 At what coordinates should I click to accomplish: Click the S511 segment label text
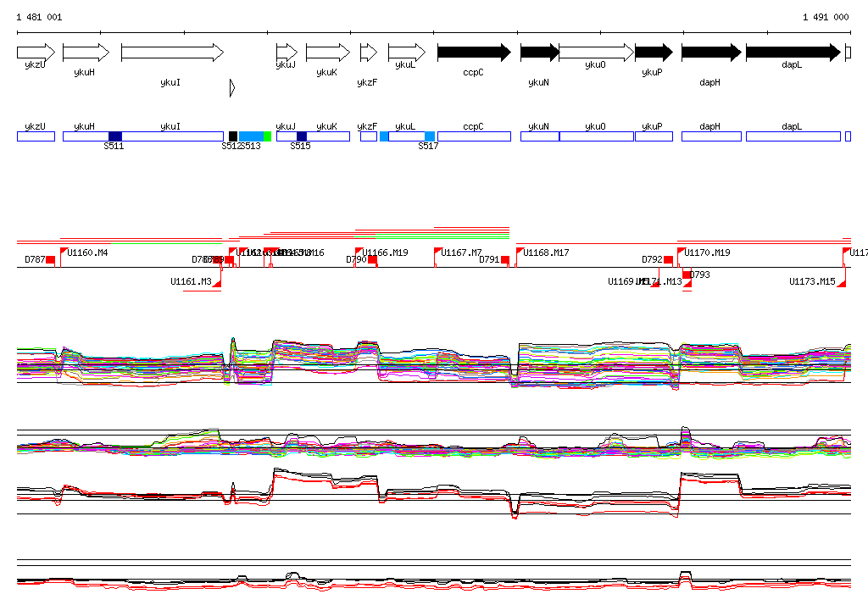(x=114, y=146)
